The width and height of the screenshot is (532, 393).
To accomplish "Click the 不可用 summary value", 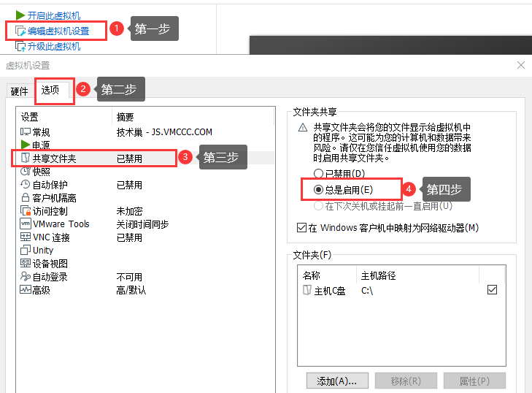I will (129, 277).
